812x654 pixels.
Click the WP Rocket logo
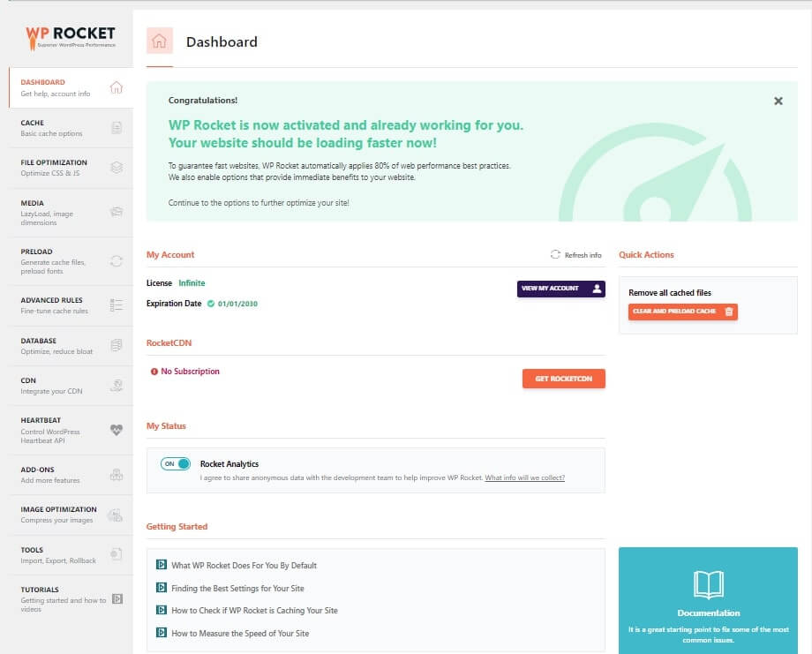point(71,37)
